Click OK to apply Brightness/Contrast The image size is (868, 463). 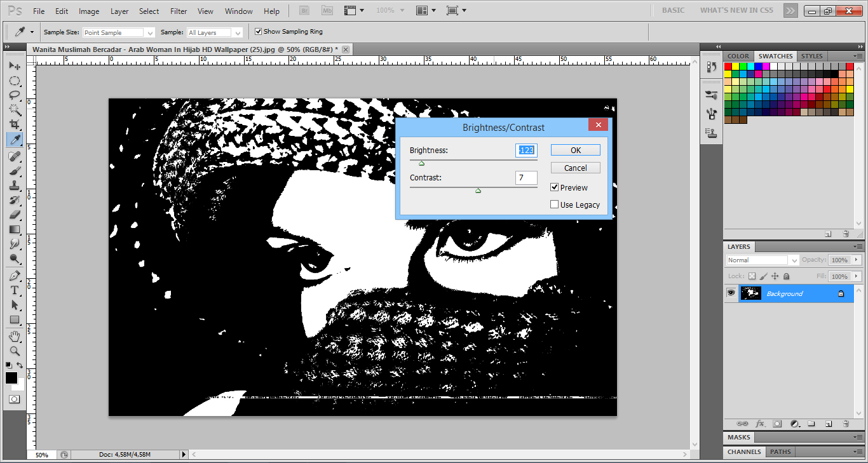pyautogui.click(x=575, y=150)
